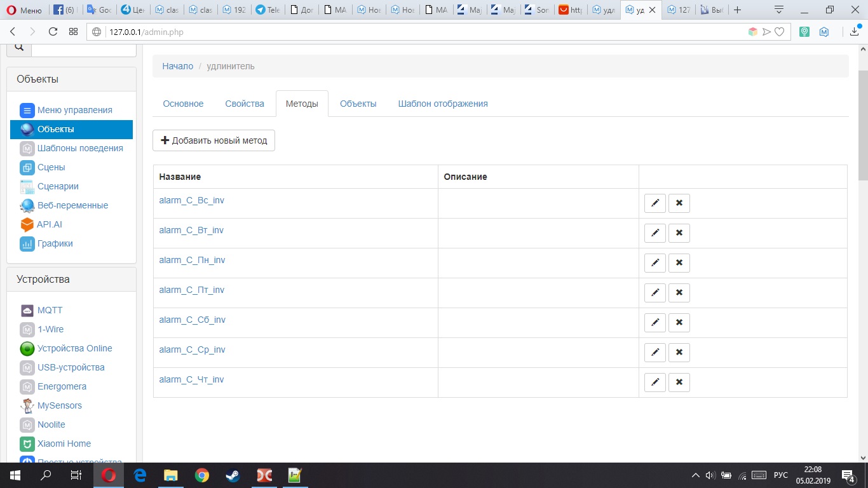The image size is (868, 488).
Task: Open the alarm_C_Пн_inv method link
Action: click(192, 260)
